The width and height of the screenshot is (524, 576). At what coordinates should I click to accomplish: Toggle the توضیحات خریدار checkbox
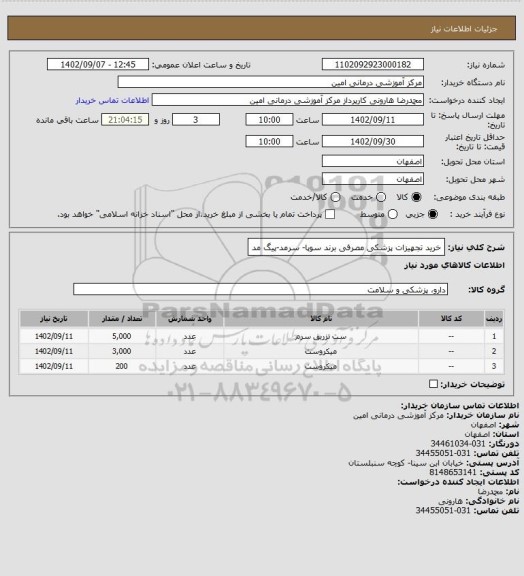[433, 384]
